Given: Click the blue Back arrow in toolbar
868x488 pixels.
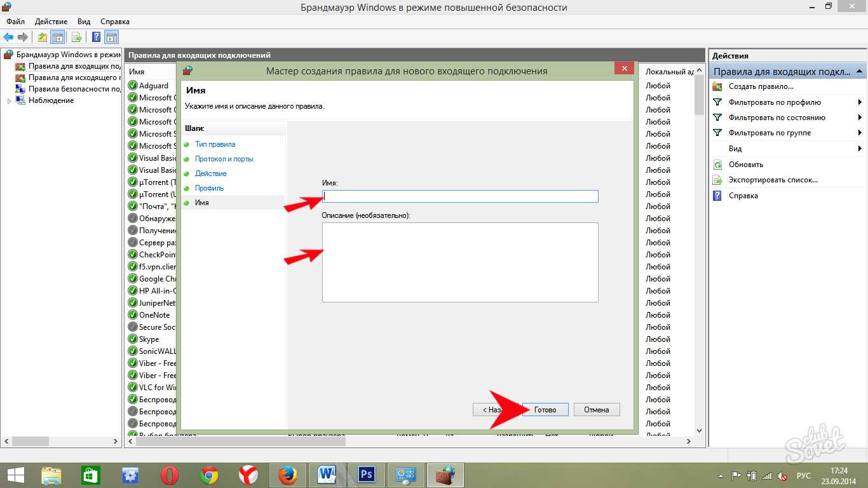Looking at the screenshot, I should (8, 37).
